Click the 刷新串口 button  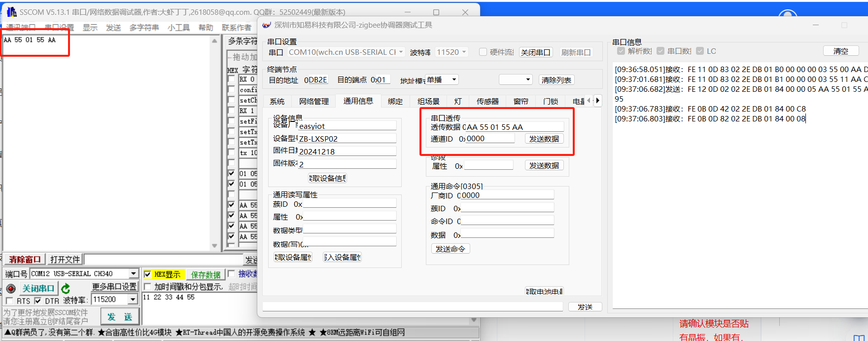(x=576, y=52)
